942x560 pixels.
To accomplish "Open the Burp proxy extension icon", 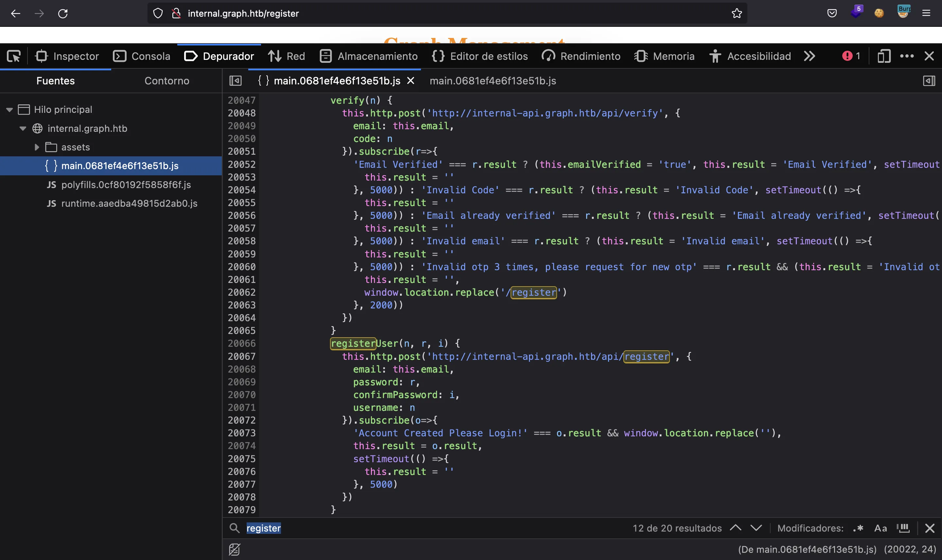I will (903, 12).
